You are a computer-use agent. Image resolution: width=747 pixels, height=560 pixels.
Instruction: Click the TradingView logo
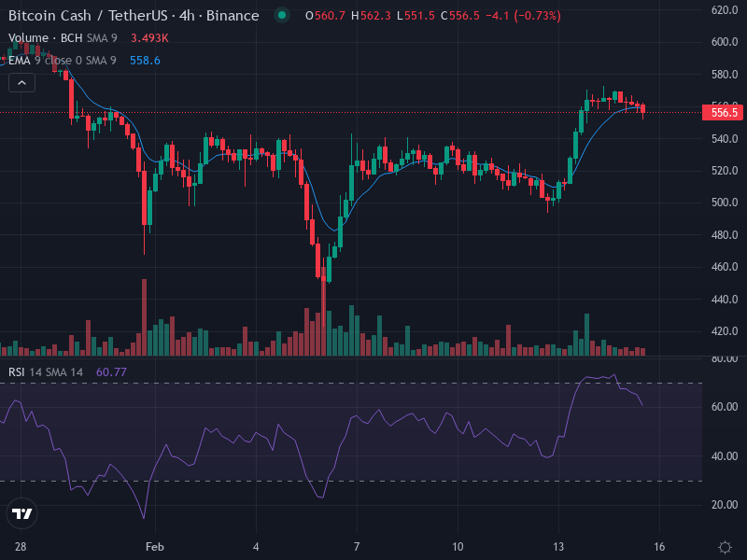(22, 512)
